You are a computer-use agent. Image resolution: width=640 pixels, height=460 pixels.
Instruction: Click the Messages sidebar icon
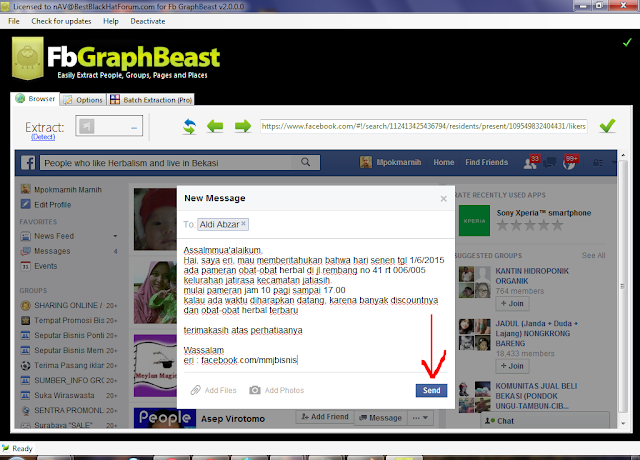(x=25, y=251)
